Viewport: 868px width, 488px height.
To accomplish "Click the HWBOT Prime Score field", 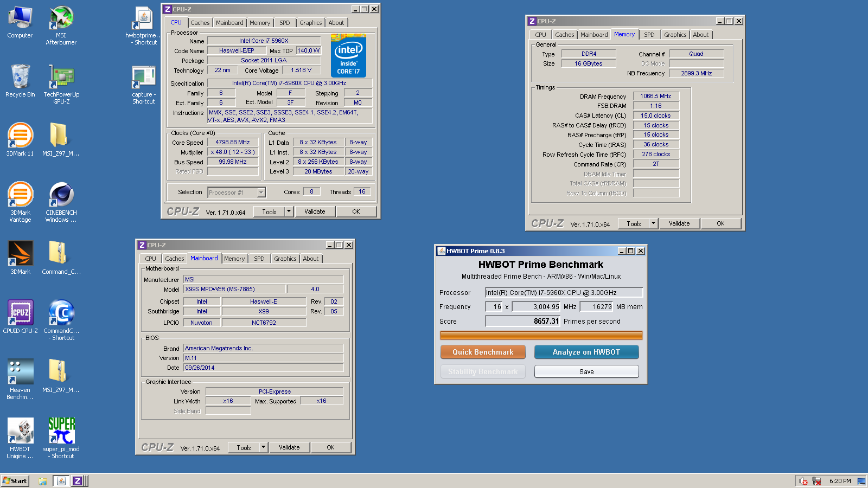I will pos(523,321).
